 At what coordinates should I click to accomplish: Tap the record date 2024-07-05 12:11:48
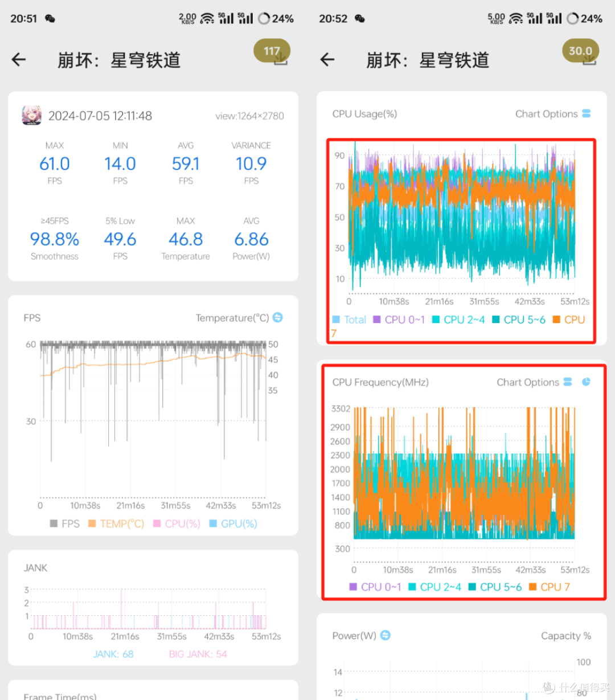pos(100,116)
